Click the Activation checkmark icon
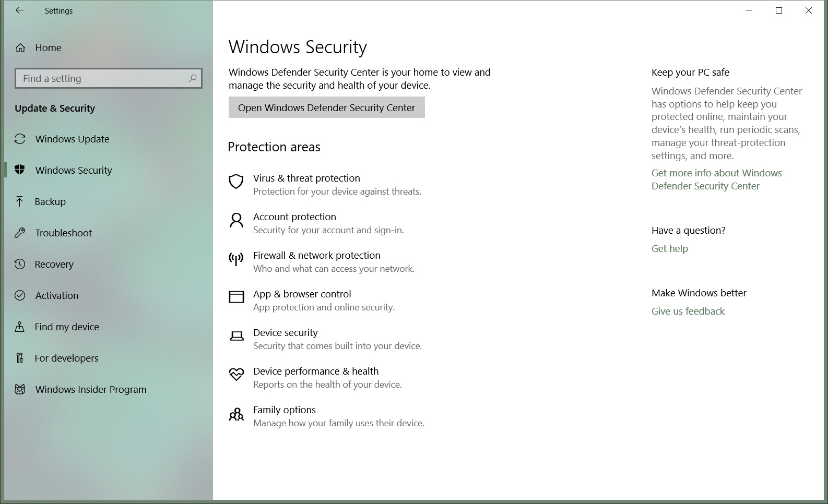 pyautogui.click(x=20, y=295)
